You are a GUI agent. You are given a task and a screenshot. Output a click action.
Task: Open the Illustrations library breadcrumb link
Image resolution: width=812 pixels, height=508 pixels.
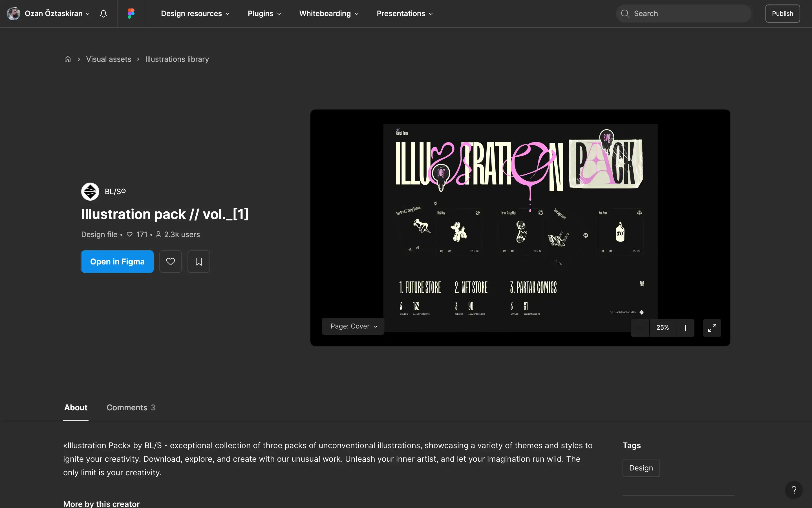click(177, 59)
